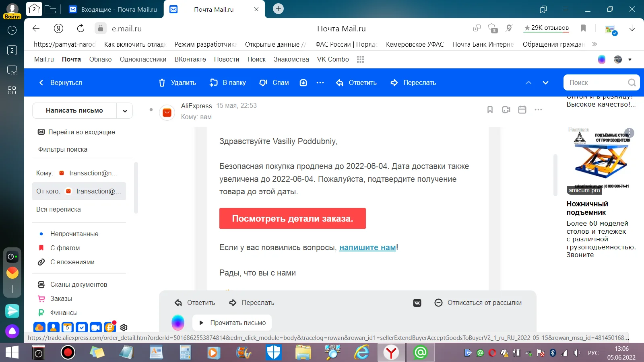Image resolution: width=644 pixels, height=362 pixels.
Task: Open a new browser tab with plus
Action: 278,8
